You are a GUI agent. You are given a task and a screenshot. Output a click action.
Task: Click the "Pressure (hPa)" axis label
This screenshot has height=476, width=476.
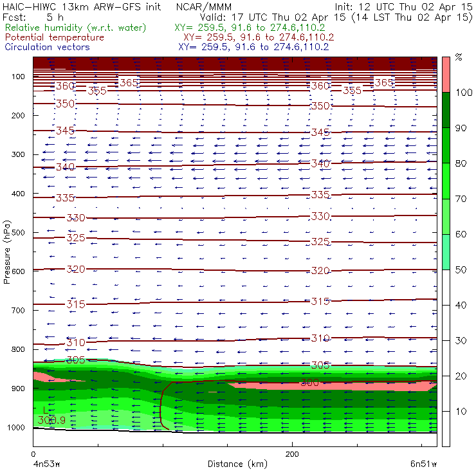tap(6, 252)
